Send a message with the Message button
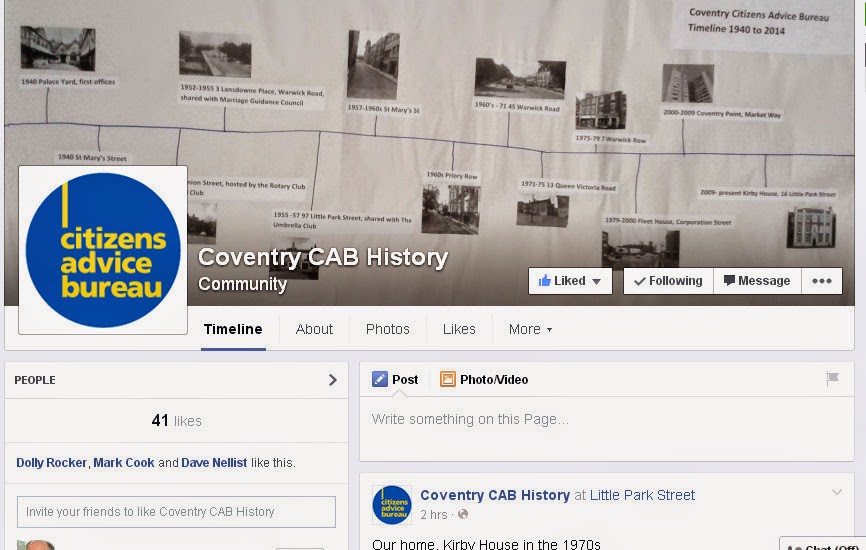 click(x=757, y=281)
